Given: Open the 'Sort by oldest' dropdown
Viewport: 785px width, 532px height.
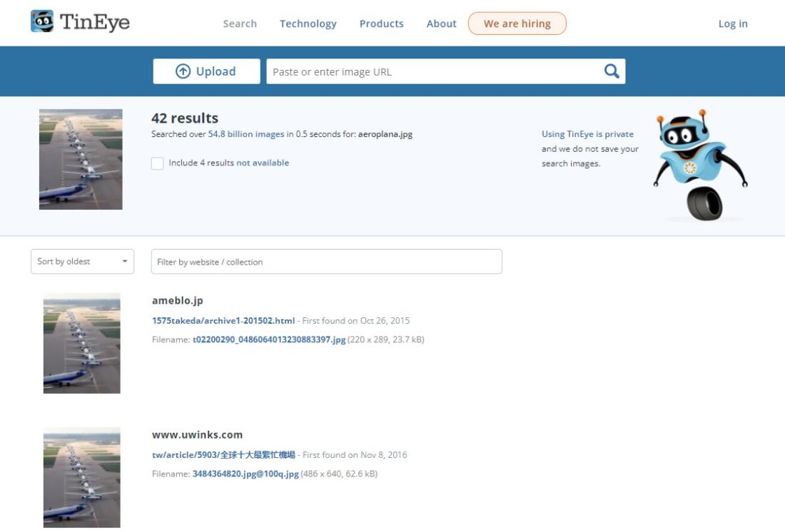Looking at the screenshot, I should click(83, 261).
